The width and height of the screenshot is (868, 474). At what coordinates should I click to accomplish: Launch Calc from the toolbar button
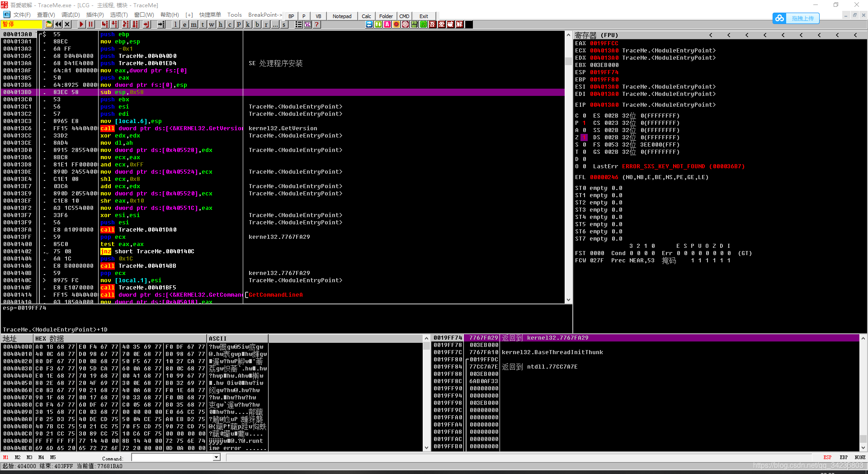coord(366,16)
